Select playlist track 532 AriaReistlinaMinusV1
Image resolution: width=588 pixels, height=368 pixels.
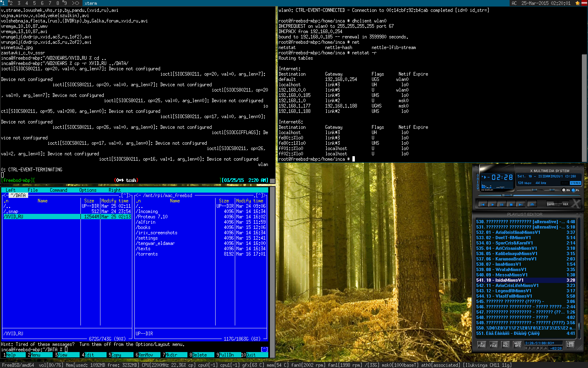[526, 232]
